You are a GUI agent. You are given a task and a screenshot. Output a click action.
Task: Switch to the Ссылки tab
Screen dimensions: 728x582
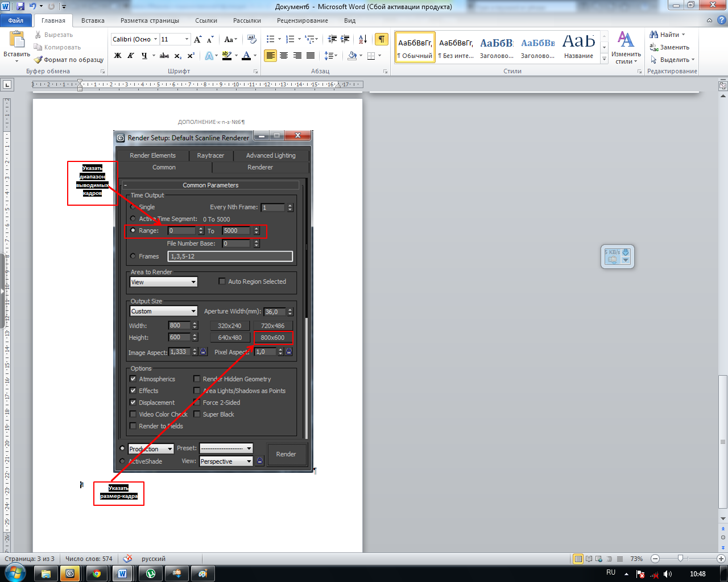click(206, 20)
